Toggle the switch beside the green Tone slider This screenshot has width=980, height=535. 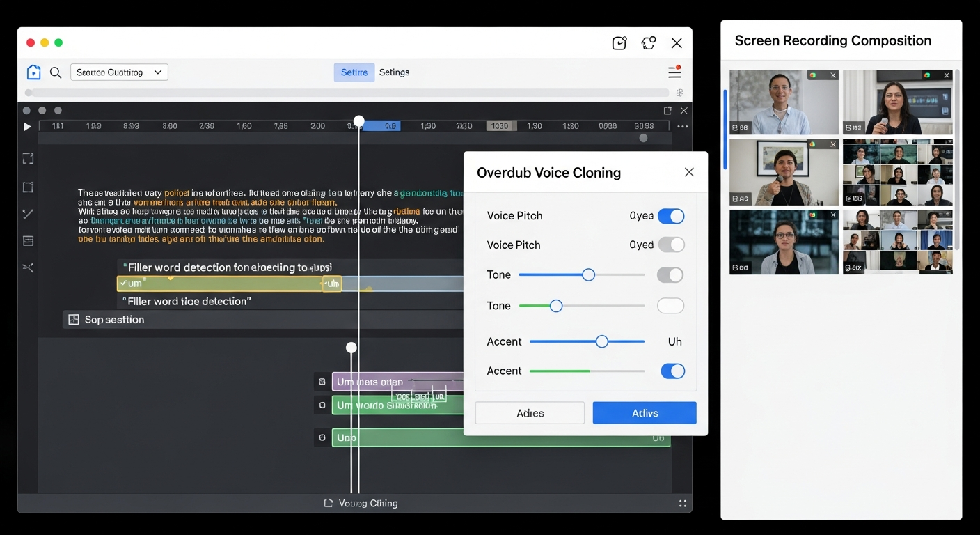click(670, 306)
